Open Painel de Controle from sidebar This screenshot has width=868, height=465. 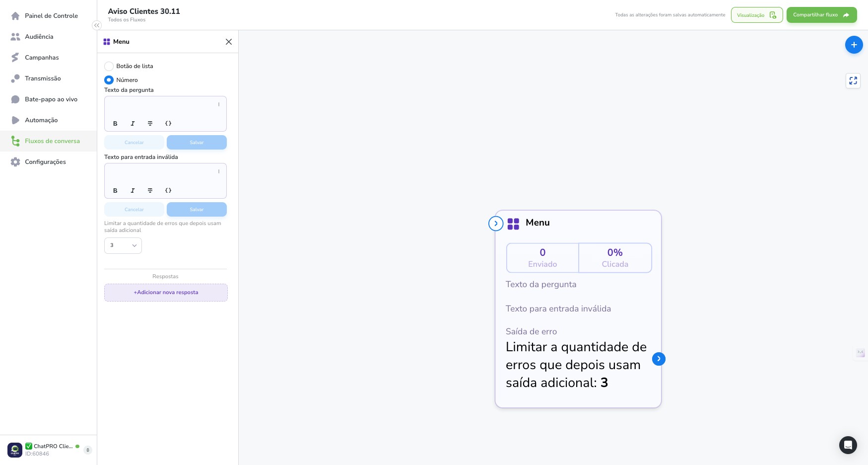pyautogui.click(x=51, y=16)
